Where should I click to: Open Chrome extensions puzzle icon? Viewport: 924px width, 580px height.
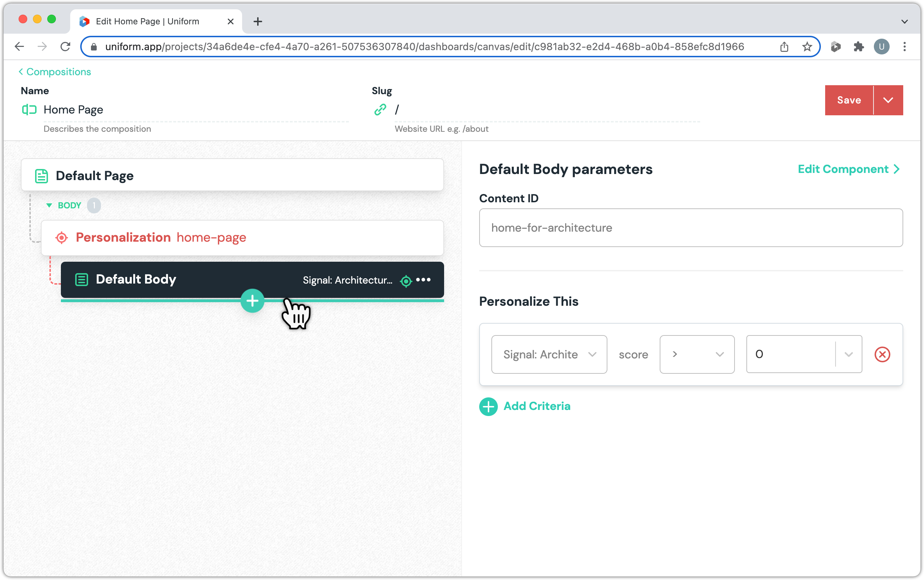pos(858,47)
